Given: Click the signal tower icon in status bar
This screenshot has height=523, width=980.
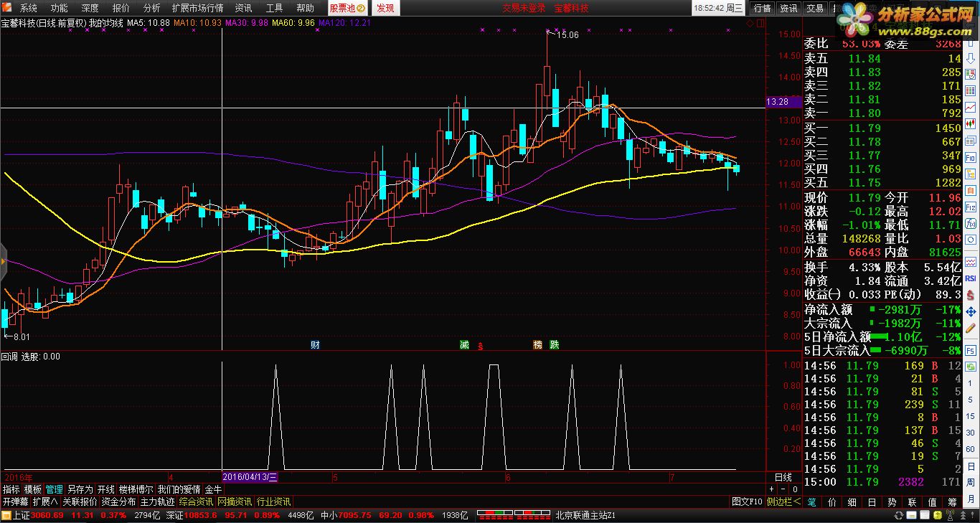Looking at the screenshot, I should (x=950, y=515).
